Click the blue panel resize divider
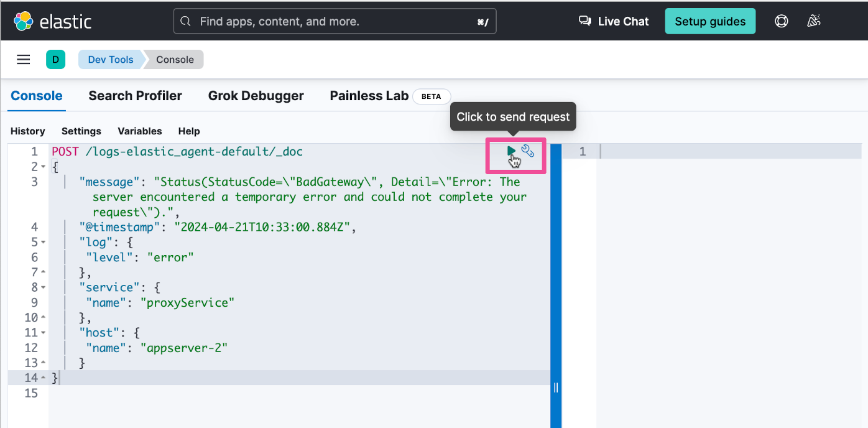 [x=556, y=388]
